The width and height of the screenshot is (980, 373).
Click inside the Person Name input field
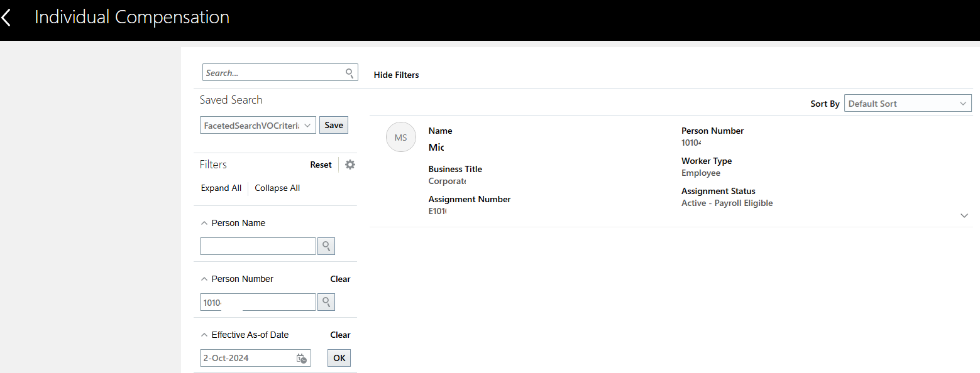pos(258,246)
